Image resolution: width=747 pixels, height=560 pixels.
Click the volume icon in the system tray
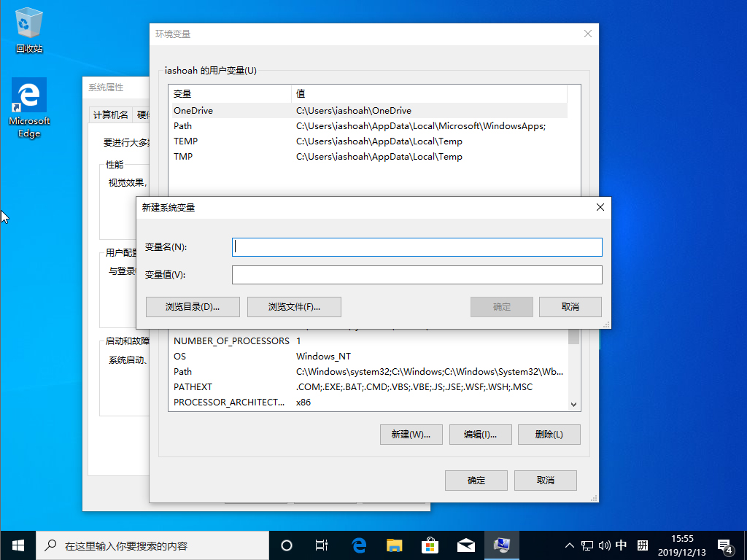coord(603,545)
